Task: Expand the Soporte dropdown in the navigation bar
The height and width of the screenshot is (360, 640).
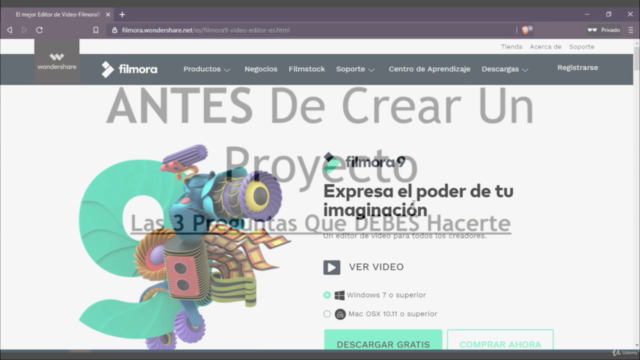Action: [x=355, y=69]
